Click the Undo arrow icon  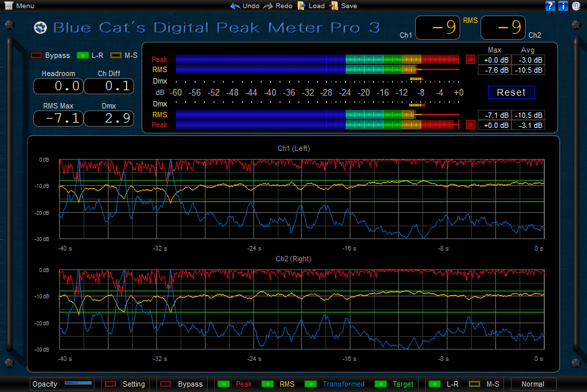235,5
